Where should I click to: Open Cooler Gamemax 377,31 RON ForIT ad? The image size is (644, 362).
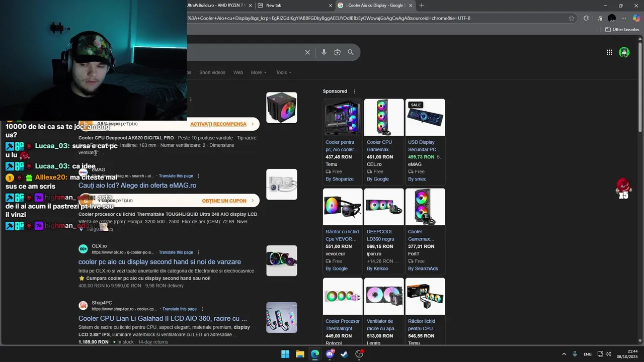click(x=425, y=230)
